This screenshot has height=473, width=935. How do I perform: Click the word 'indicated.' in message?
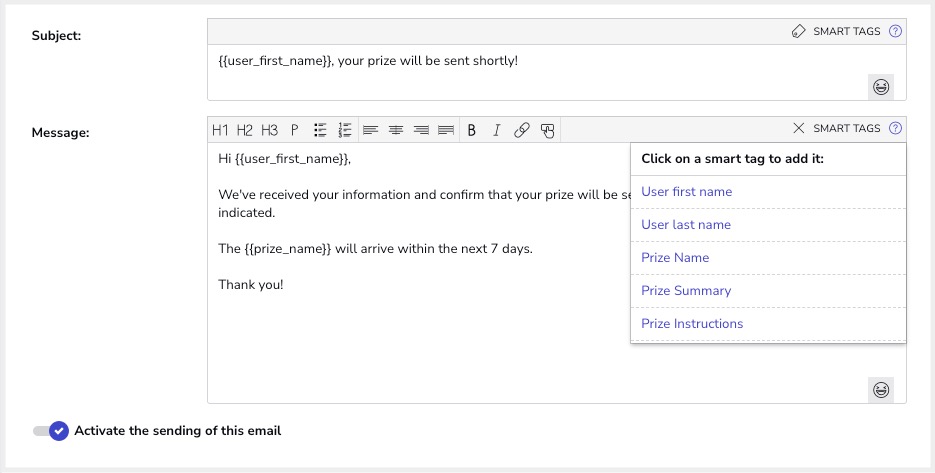tap(247, 213)
